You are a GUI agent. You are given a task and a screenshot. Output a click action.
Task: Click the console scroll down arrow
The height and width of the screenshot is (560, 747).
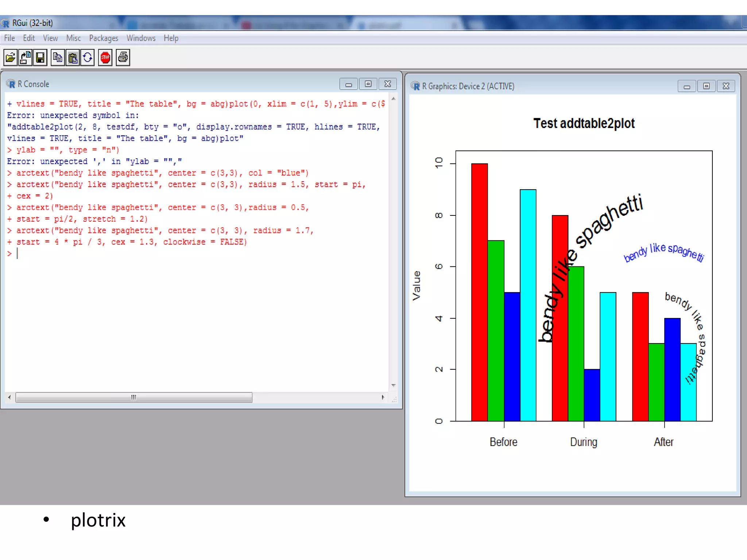coord(393,385)
